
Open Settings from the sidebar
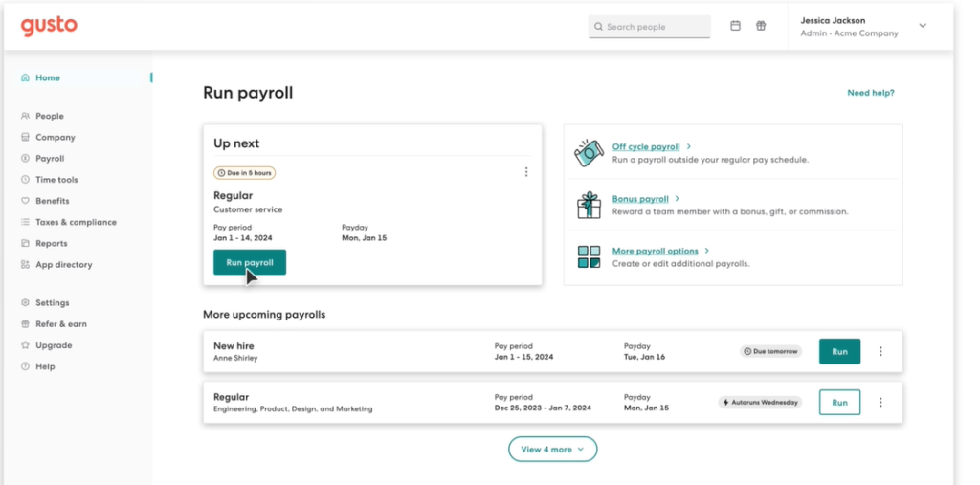click(x=52, y=302)
